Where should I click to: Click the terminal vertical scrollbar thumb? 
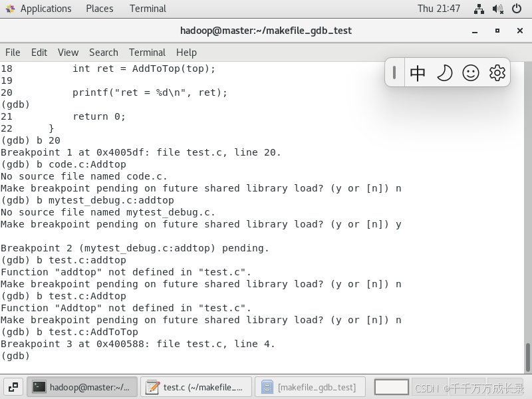pos(527,358)
